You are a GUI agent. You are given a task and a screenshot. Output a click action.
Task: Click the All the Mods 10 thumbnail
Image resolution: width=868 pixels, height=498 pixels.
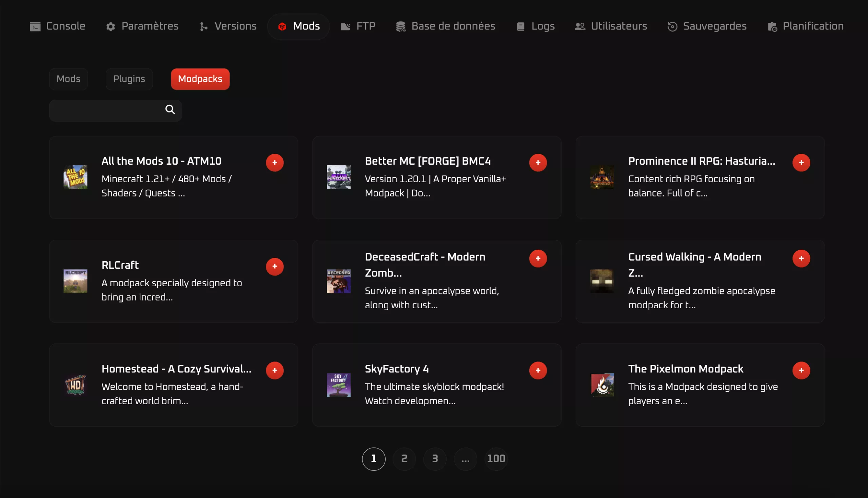[75, 177]
